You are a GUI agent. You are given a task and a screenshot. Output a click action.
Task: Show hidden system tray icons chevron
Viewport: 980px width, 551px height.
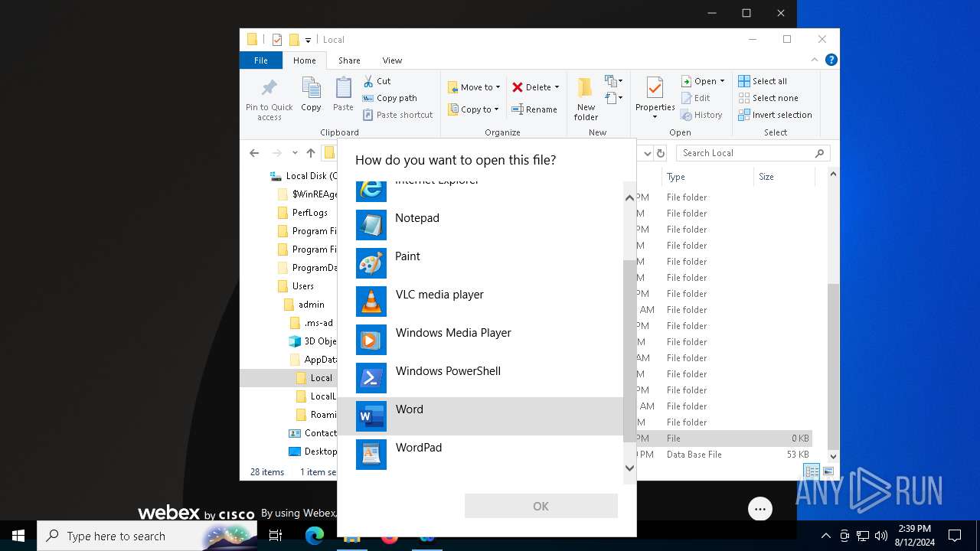825,536
